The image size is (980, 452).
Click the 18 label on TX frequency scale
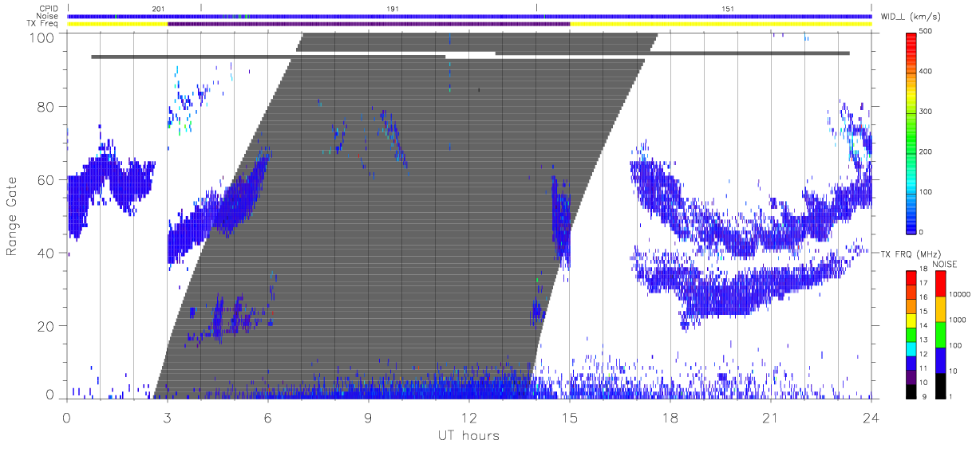(923, 270)
